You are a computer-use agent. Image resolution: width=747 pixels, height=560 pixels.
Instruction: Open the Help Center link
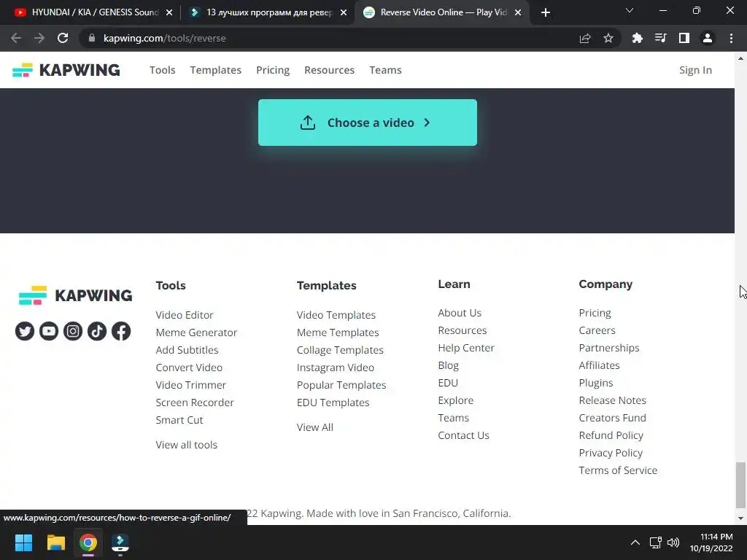click(466, 348)
